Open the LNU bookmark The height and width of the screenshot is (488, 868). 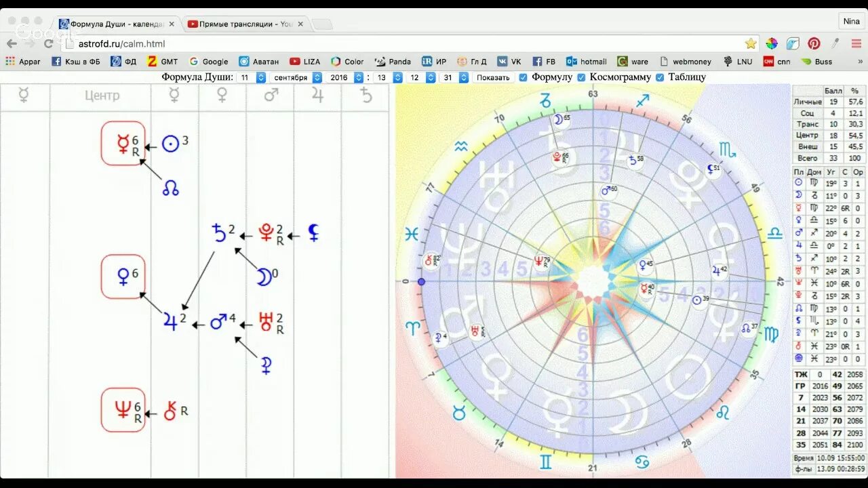tap(738, 61)
